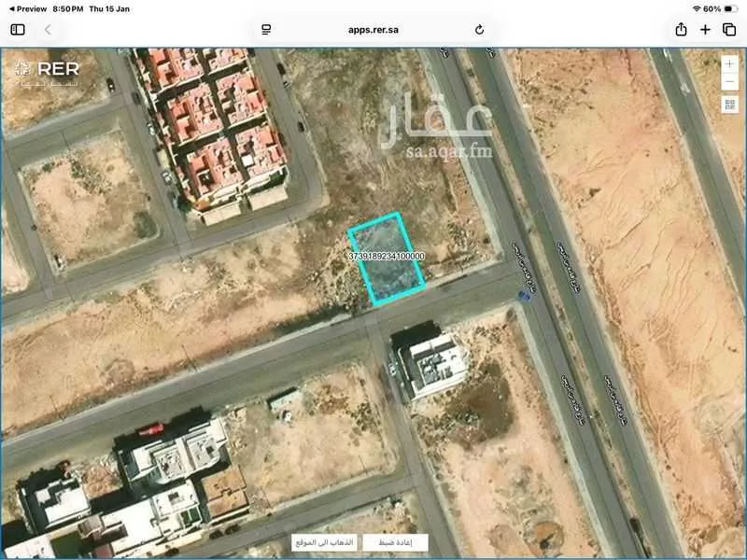Go back to the previous page

(x=48, y=30)
